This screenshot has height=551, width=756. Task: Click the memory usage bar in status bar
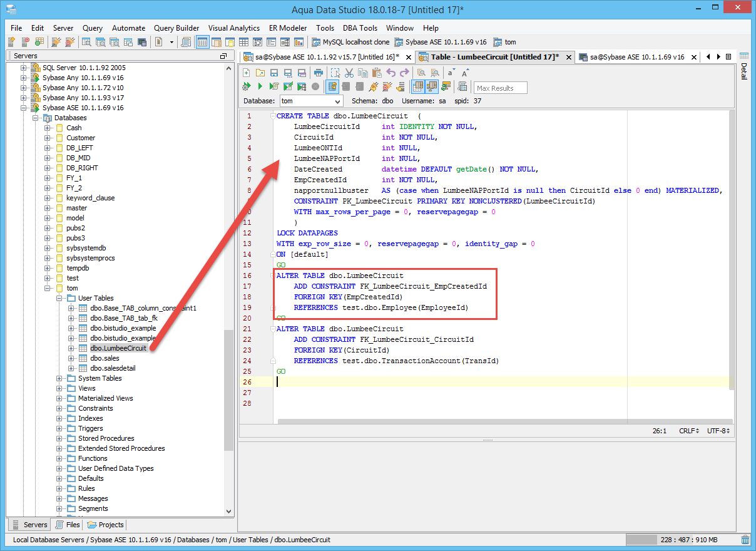click(x=680, y=540)
